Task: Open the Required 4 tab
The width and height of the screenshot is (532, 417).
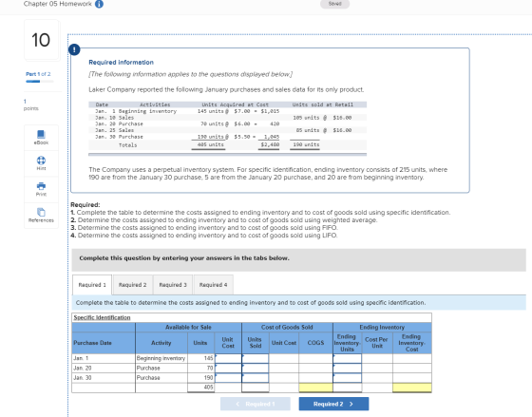Action: pyautogui.click(x=214, y=285)
